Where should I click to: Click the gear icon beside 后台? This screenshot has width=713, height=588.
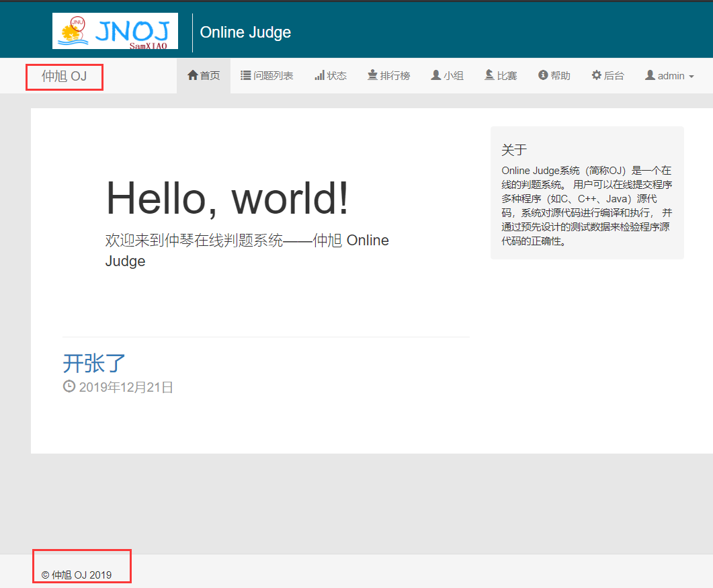596,76
